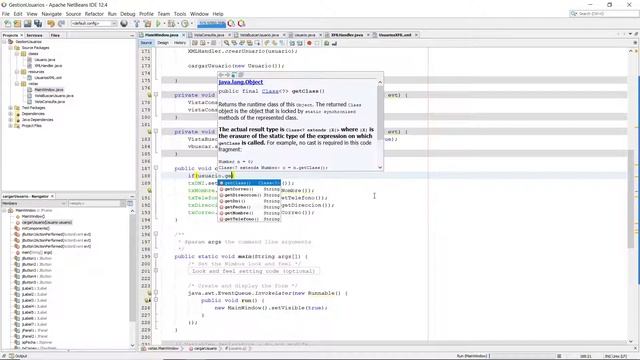The image size is (640, 360).
Task: Click the Navigator filter toggle icon
Action: (130, 203)
